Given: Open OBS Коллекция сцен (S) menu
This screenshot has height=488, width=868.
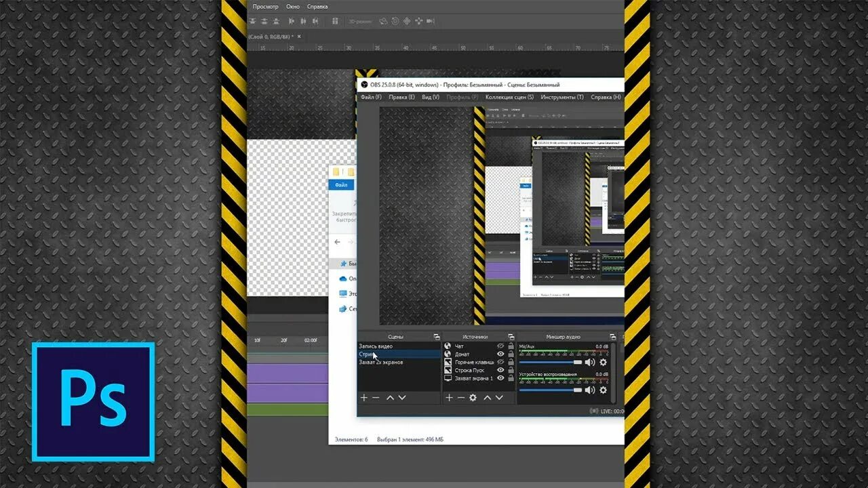Looking at the screenshot, I should point(509,97).
